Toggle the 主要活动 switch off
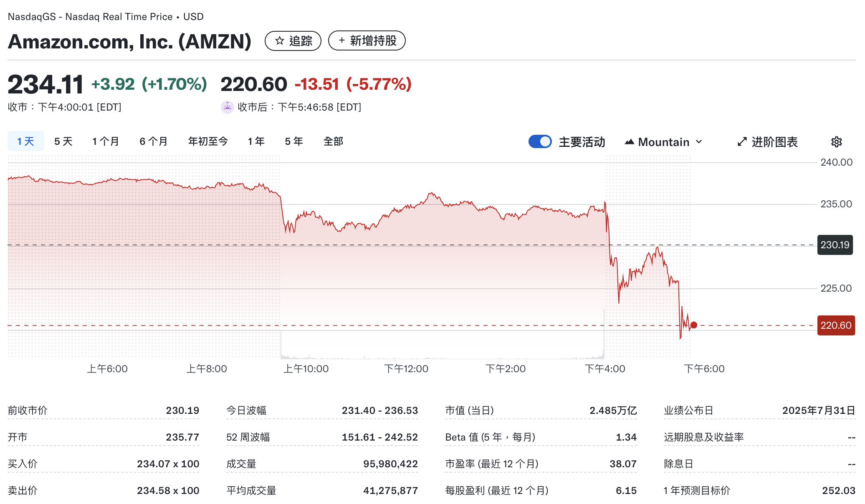865x504 pixels. [x=540, y=142]
